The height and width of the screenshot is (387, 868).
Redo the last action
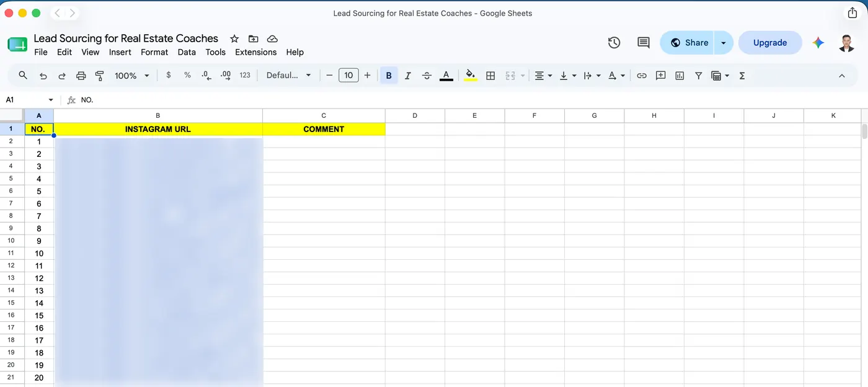click(x=62, y=76)
